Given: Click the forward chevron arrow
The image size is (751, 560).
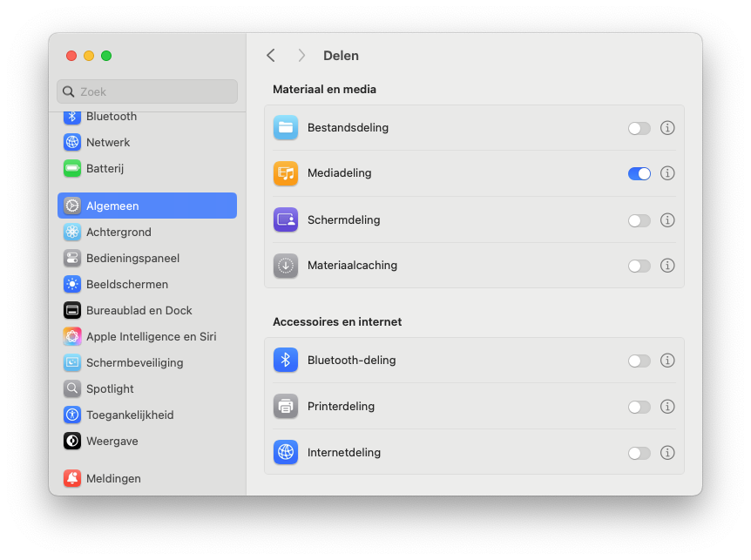Looking at the screenshot, I should 301,56.
